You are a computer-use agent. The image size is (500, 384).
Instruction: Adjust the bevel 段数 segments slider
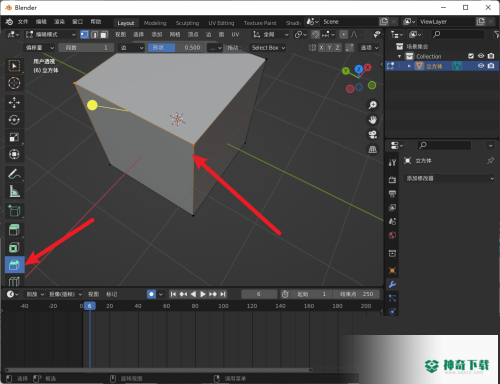click(85, 48)
